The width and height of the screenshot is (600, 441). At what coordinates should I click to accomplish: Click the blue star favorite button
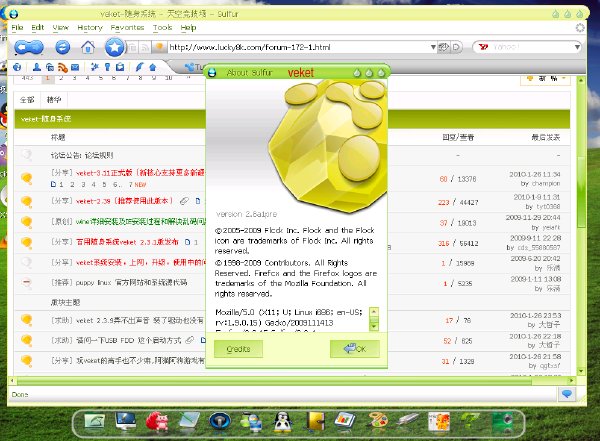(114, 47)
